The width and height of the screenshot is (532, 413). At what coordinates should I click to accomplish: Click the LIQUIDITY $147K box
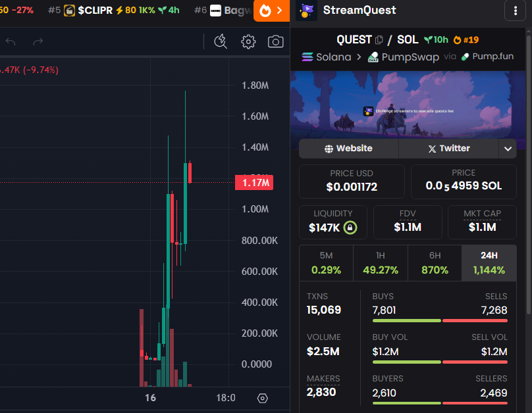[x=333, y=222]
